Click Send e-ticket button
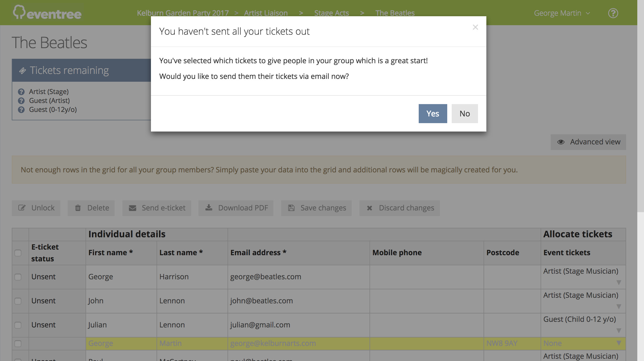This screenshot has width=644, height=361. tap(157, 208)
